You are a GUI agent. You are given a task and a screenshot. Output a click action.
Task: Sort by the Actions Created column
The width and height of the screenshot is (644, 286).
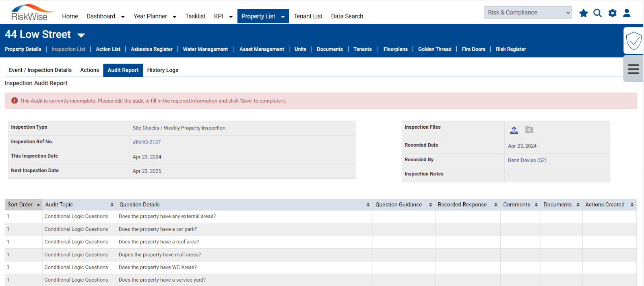click(x=609, y=204)
